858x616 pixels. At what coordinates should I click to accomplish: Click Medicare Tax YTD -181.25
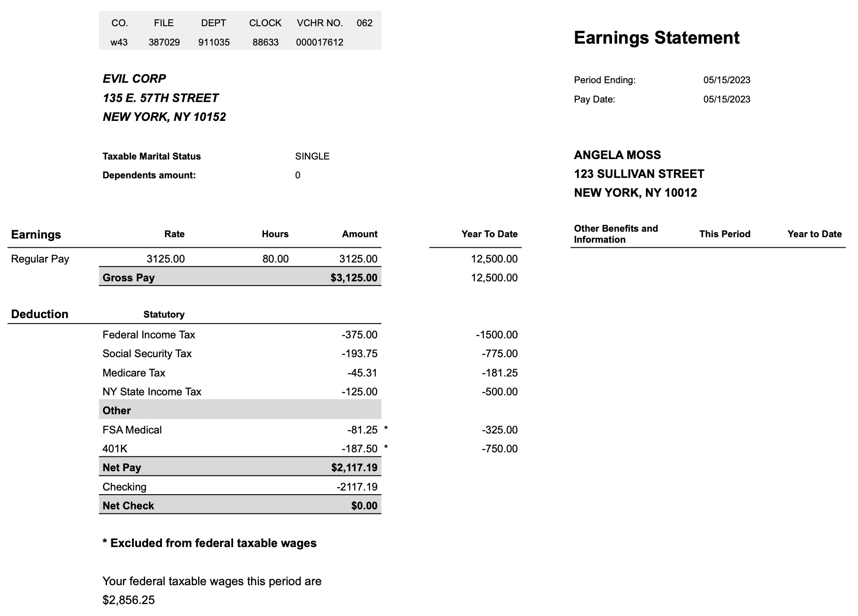coord(499,373)
